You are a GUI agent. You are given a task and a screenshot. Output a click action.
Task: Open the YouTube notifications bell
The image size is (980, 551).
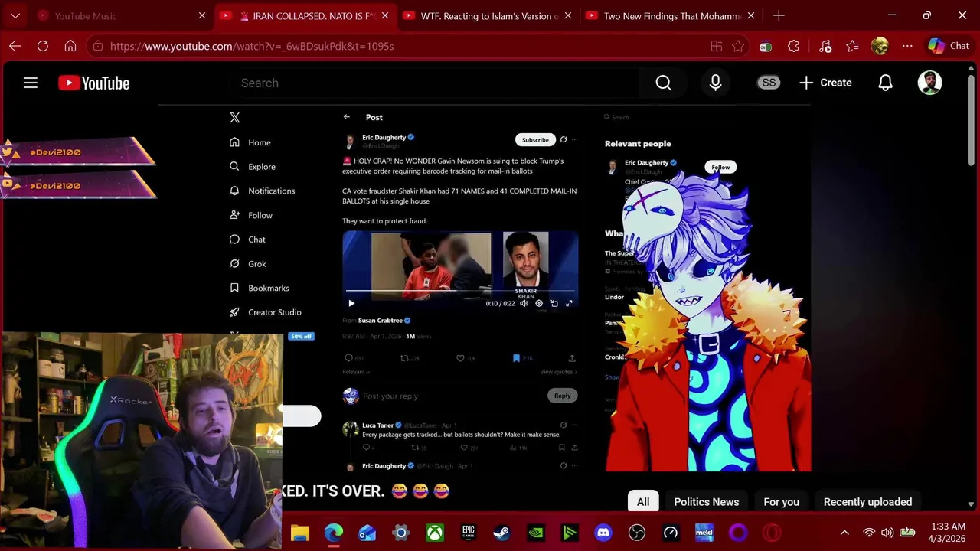tap(885, 83)
